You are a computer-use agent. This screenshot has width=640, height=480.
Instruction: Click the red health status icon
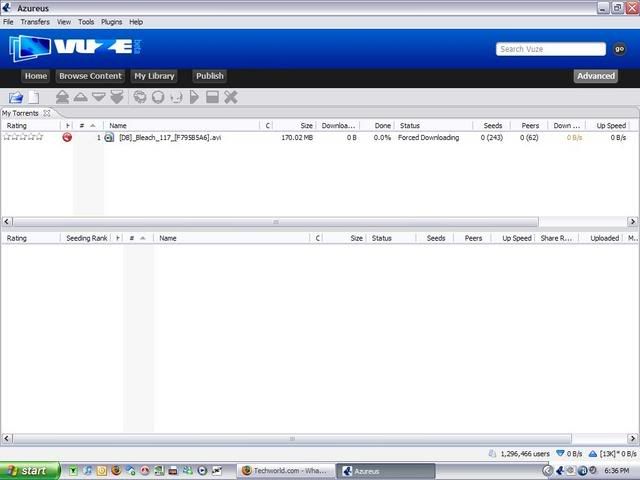point(67,138)
